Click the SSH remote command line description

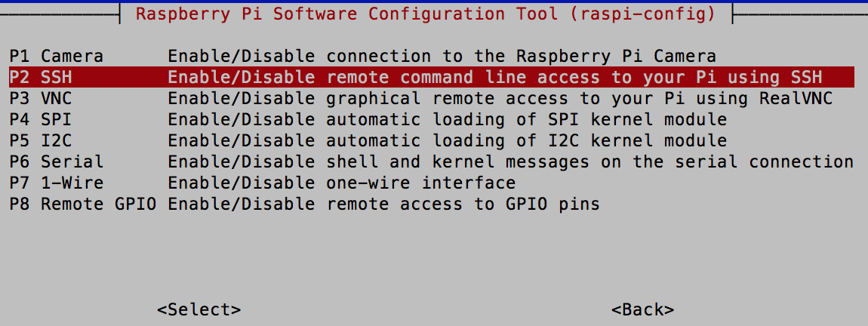click(495, 77)
